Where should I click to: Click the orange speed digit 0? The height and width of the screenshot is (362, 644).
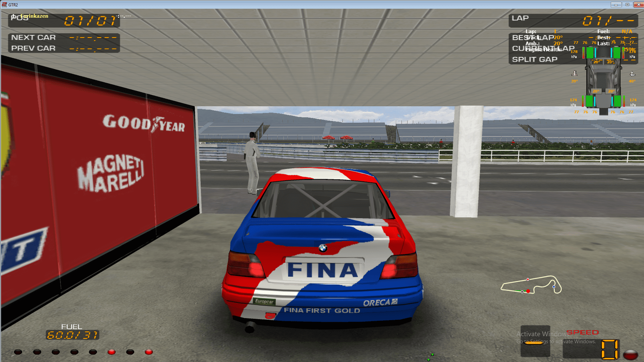click(609, 350)
